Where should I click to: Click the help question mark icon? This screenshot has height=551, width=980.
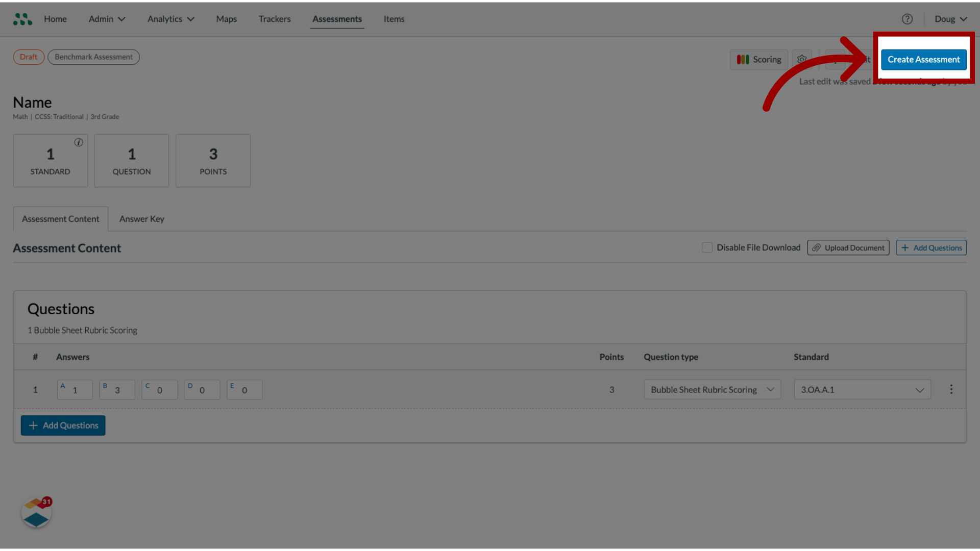pyautogui.click(x=908, y=19)
